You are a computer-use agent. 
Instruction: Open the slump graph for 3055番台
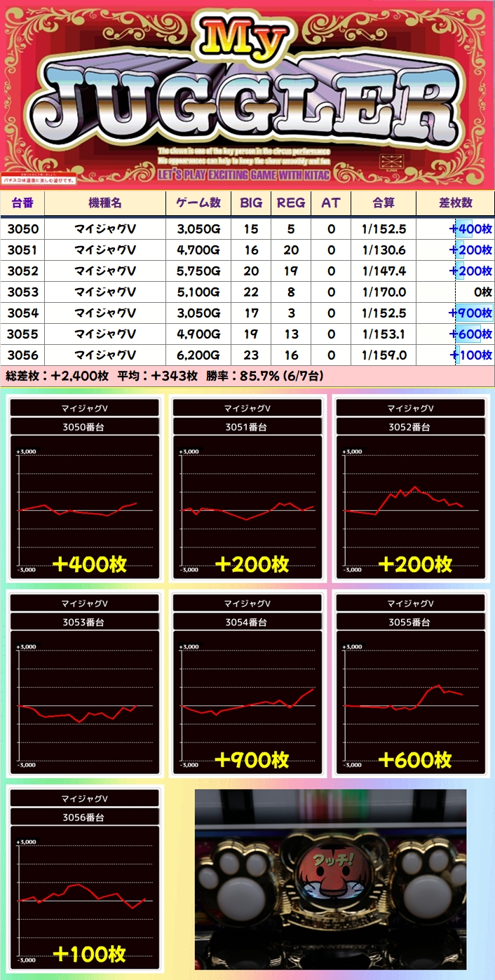[x=410, y=683]
